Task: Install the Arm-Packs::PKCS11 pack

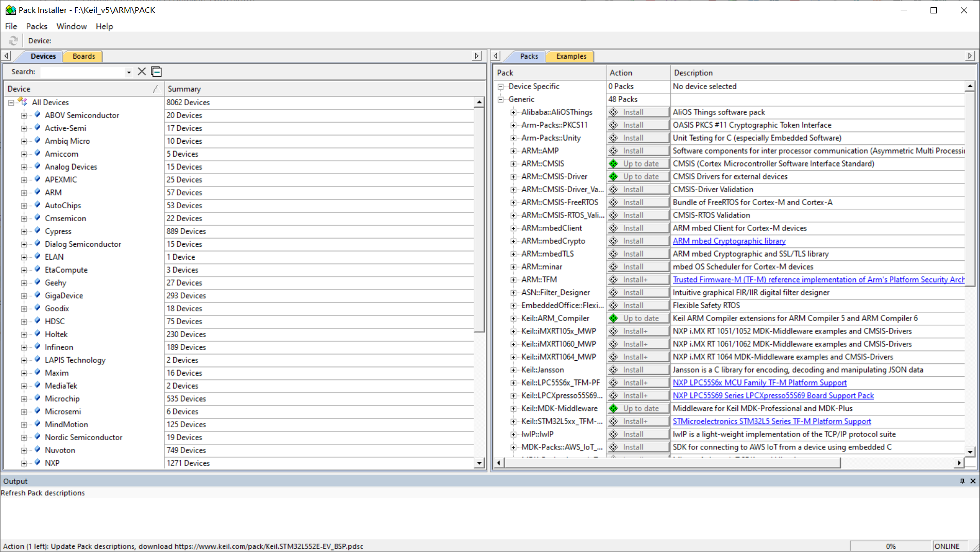Action: pos(638,125)
